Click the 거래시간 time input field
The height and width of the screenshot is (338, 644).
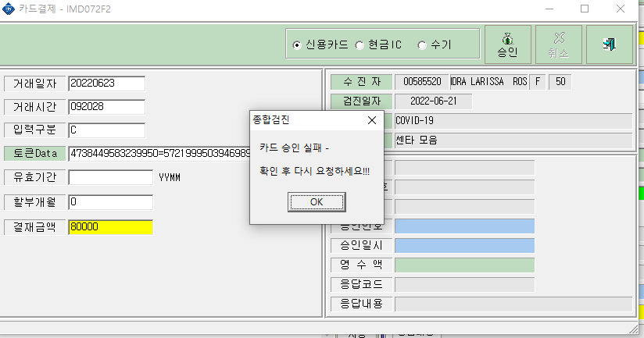click(107, 107)
